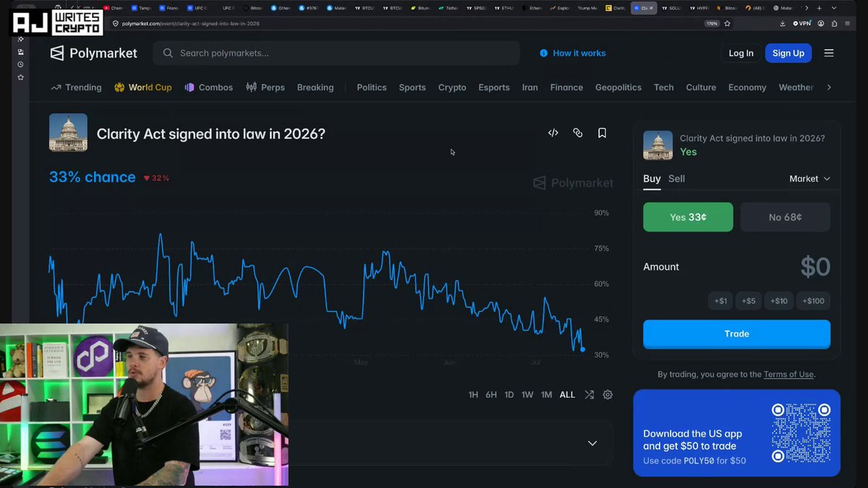This screenshot has width=868, height=488.
Task: Add $100 to the amount
Action: coord(814,301)
